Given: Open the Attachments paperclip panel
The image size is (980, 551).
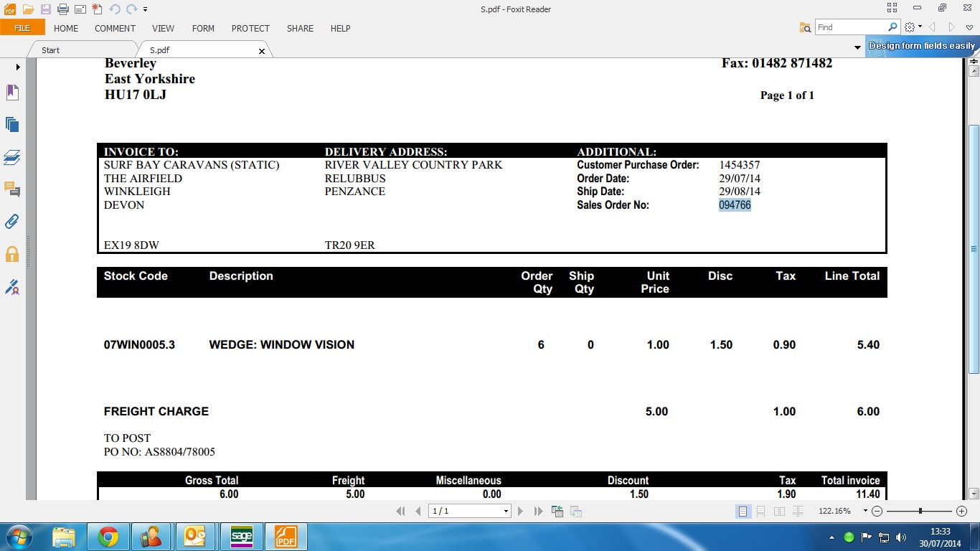Looking at the screenshot, I should (12, 222).
